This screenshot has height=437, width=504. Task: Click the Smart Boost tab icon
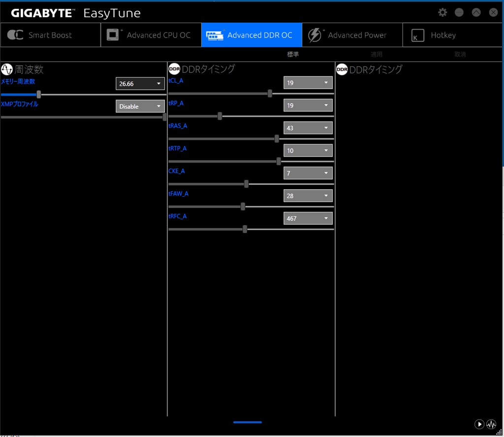pyautogui.click(x=15, y=35)
